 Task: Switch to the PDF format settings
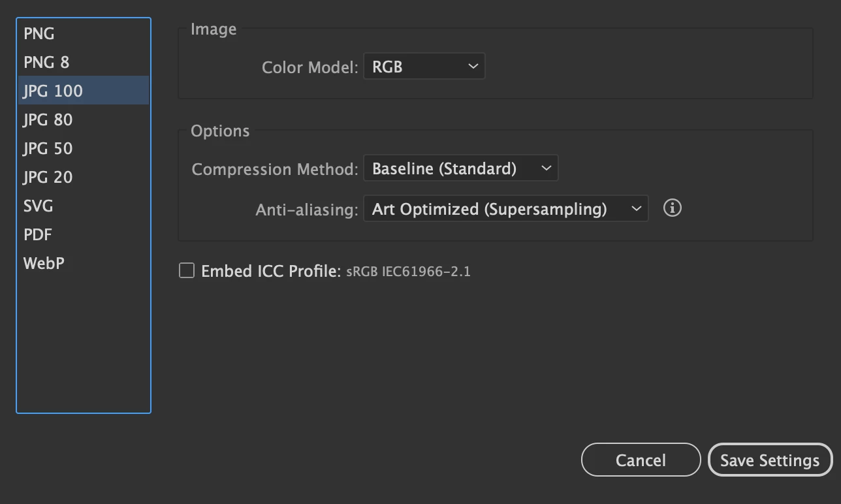pyautogui.click(x=38, y=235)
